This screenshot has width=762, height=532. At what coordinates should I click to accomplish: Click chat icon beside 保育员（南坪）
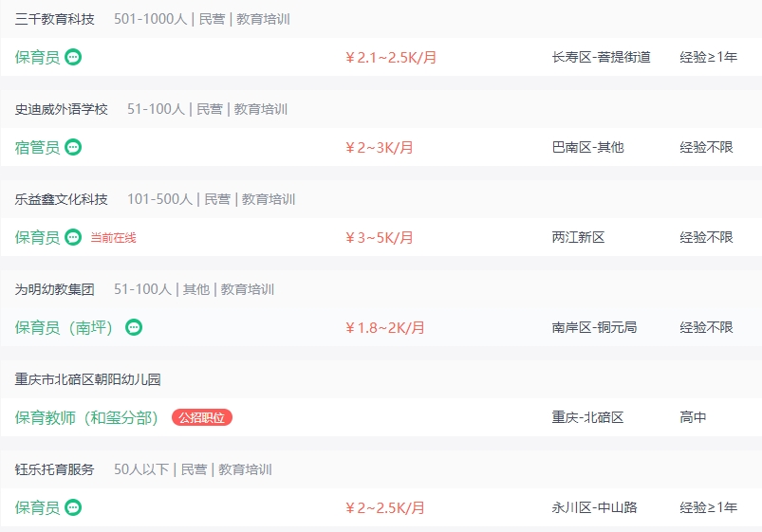[134, 327]
